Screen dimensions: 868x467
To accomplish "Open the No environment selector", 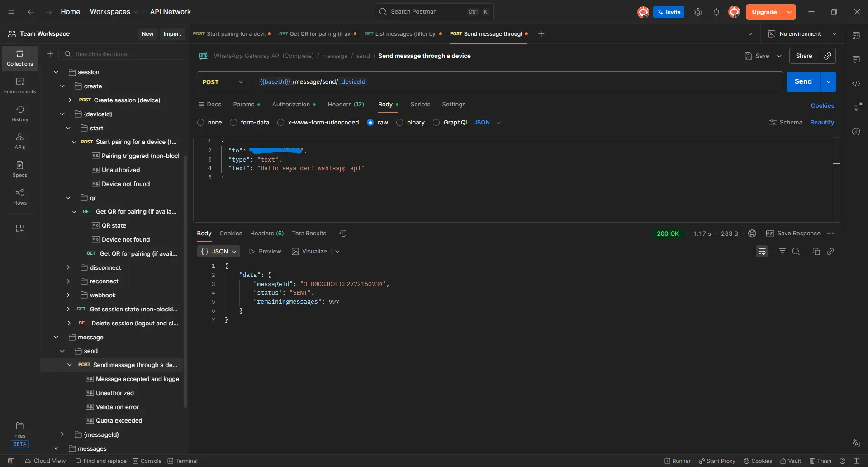I will pos(802,34).
